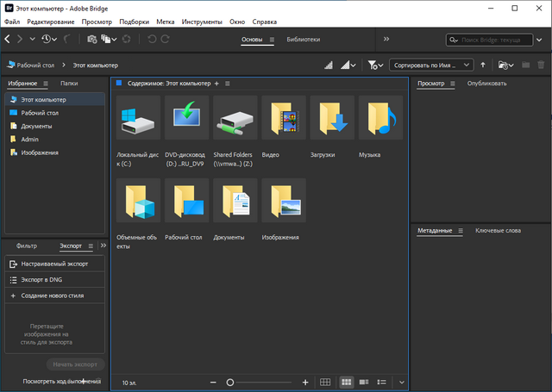This screenshot has height=392, width=552.
Task: Expand the view options chevron at bottom right
Action: click(x=401, y=382)
